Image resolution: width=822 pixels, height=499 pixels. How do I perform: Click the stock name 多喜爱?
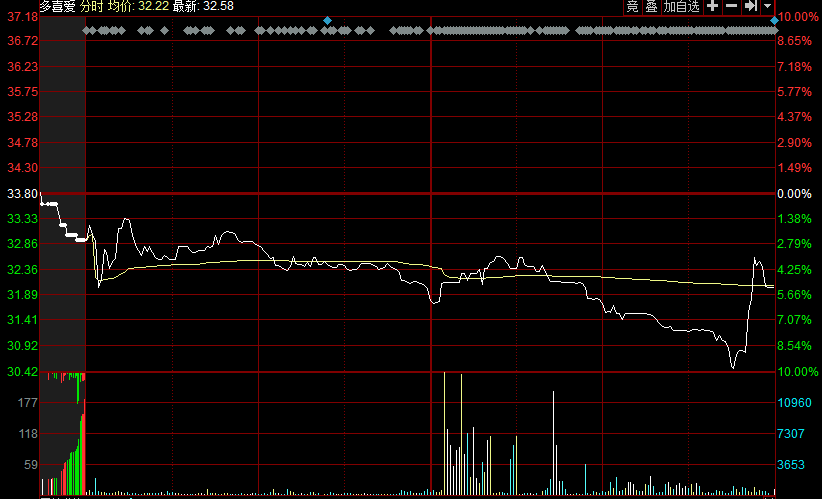click(57, 6)
